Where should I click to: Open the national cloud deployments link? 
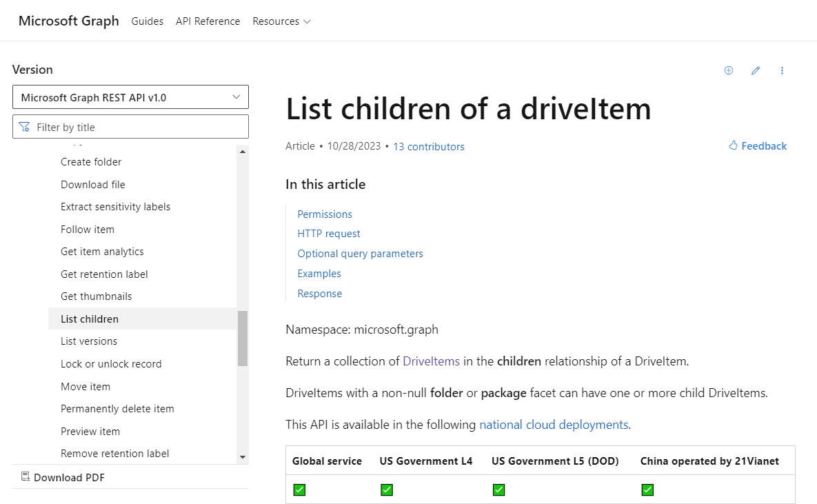[554, 425]
